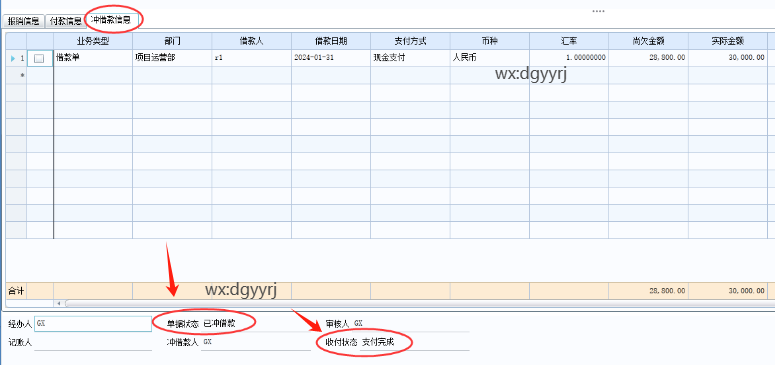Click the 冲借款人 field
This screenshot has width=775, height=365.
pos(256,342)
